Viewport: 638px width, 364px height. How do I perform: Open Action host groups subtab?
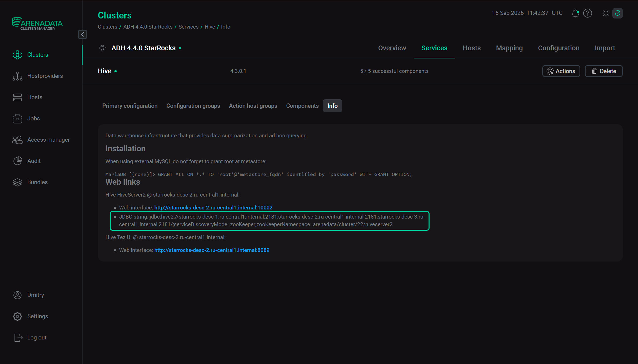253,106
